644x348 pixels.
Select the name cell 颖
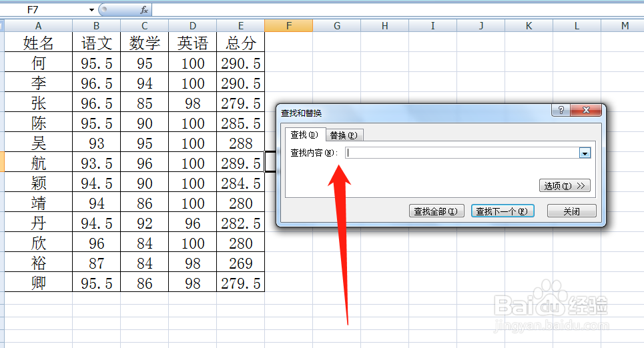(38, 182)
